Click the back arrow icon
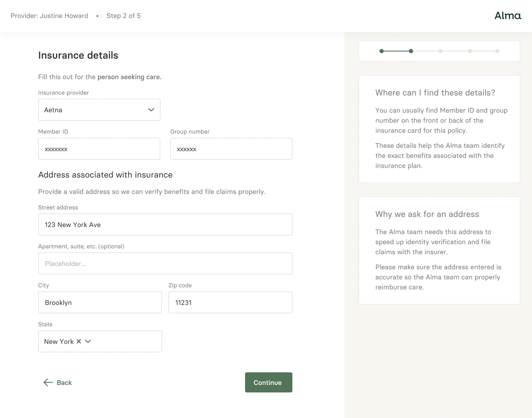Image resolution: width=532 pixels, height=418 pixels. point(48,382)
